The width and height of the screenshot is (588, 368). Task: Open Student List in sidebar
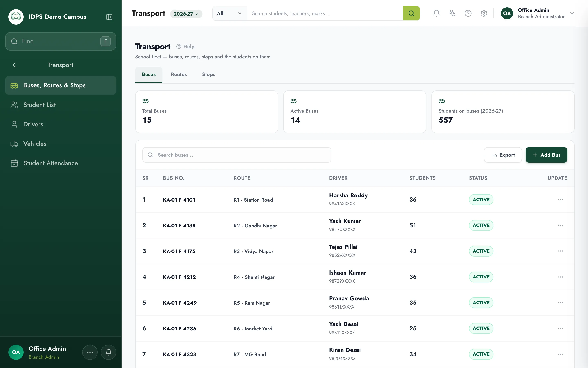pos(60,105)
